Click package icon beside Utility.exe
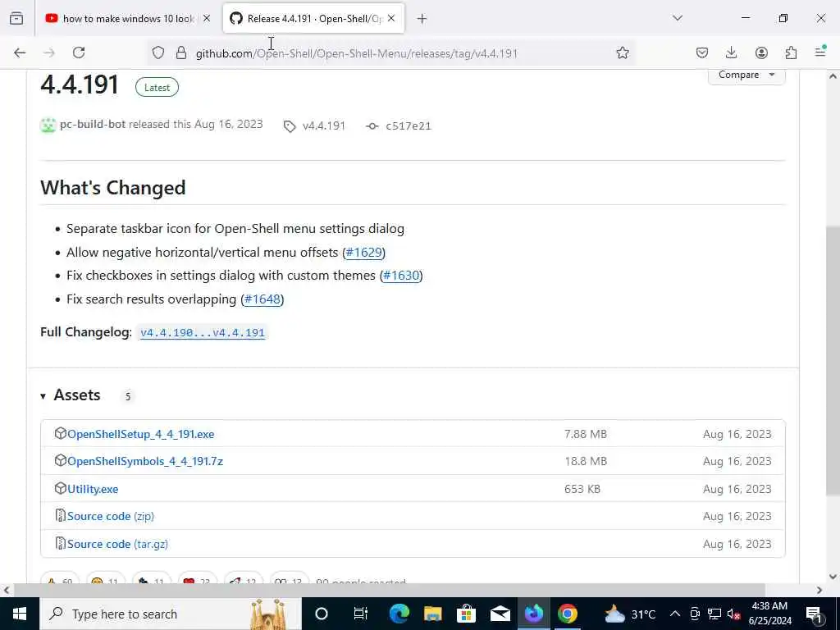This screenshot has width=840, height=630. [x=61, y=488]
